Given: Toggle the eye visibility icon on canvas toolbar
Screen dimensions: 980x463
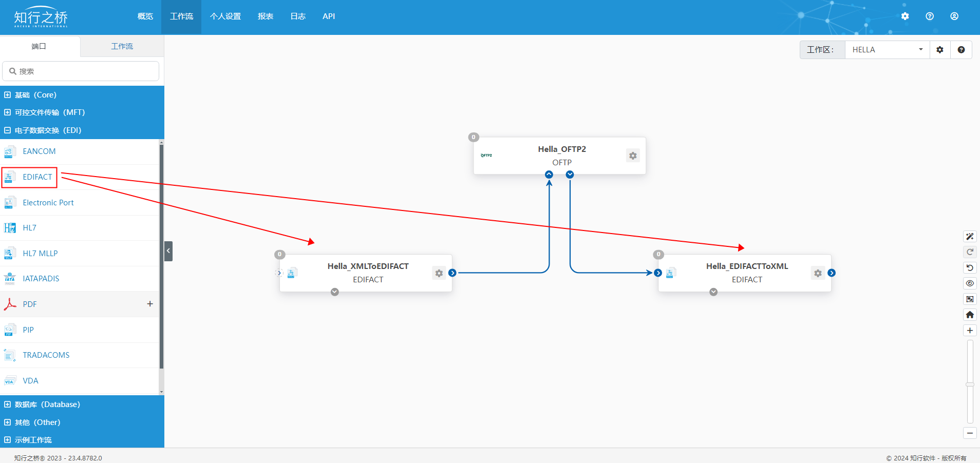Looking at the screenshot, I should 970,283.
